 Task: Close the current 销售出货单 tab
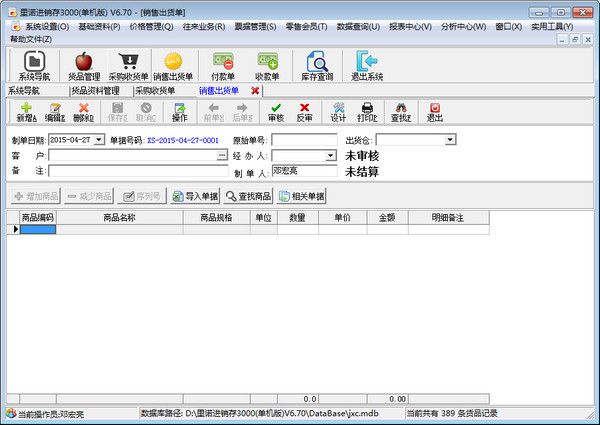pos(255,90)
